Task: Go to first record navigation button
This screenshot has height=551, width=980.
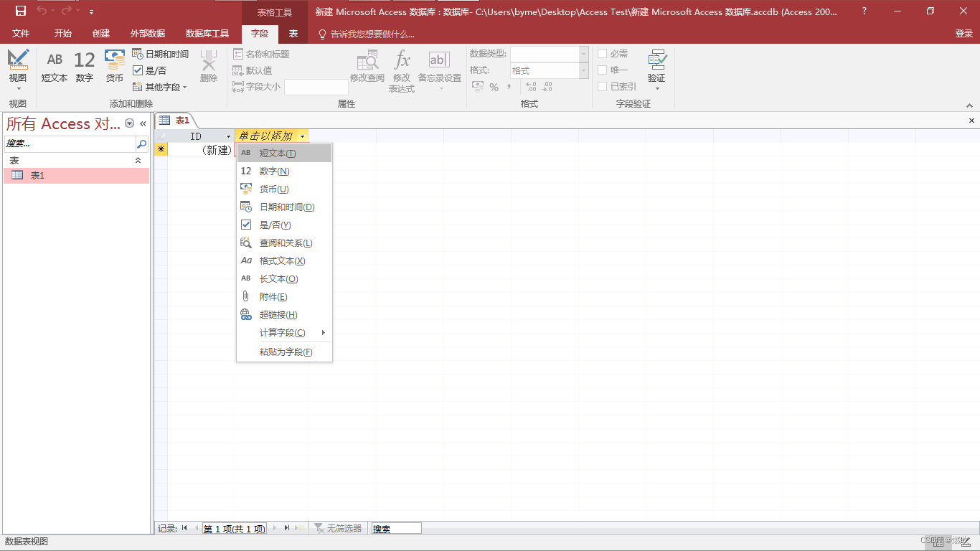Action: click(x=184, y=528)
